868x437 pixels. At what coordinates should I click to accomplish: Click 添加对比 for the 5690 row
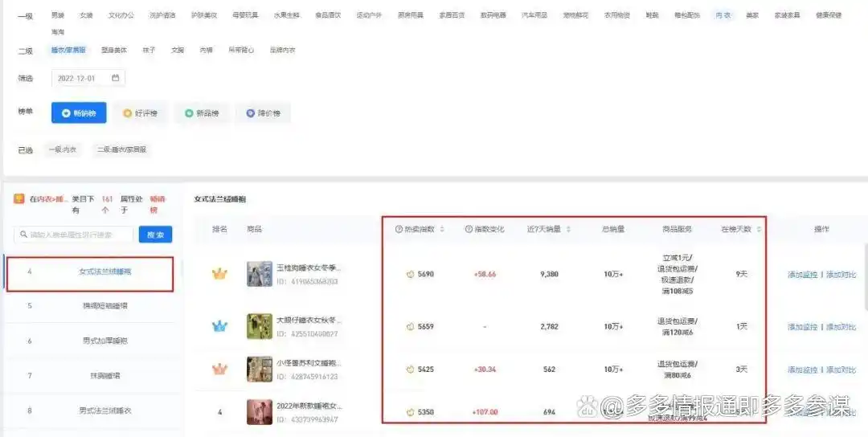click(x=841, y=275)
